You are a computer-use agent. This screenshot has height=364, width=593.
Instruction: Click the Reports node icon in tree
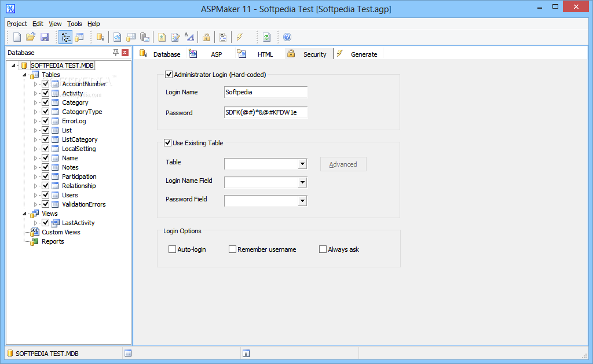click(x=34, y=241)
